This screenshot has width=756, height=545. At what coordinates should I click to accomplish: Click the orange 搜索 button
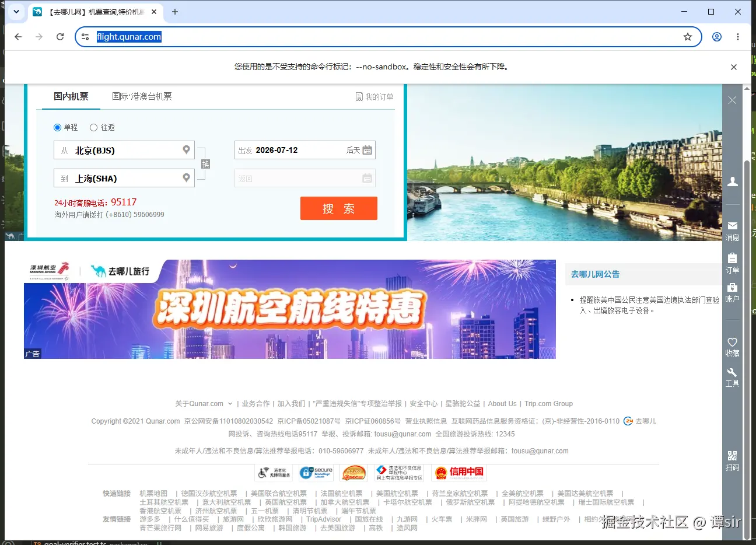click(339, 208)
